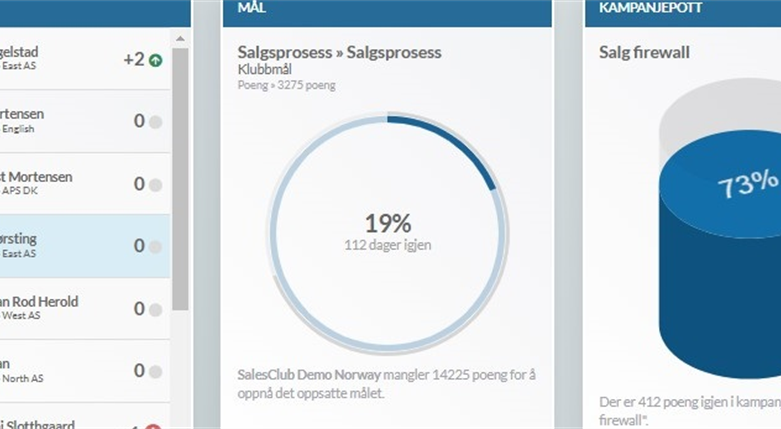Click the green up-arrow icon beside +2
Image resolution: width=781 pixels, height=429 pixels.
pos(156,60)
